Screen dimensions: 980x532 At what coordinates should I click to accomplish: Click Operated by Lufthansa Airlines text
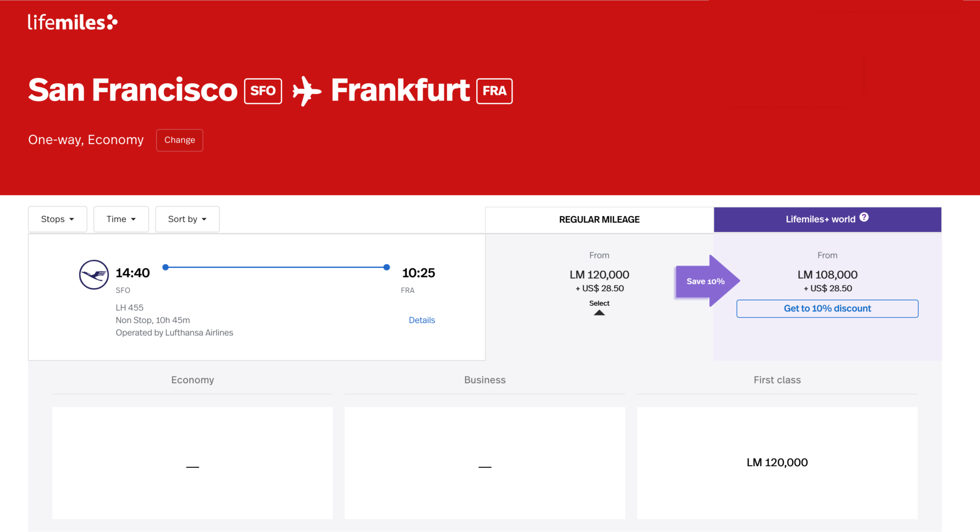[174, 332]
